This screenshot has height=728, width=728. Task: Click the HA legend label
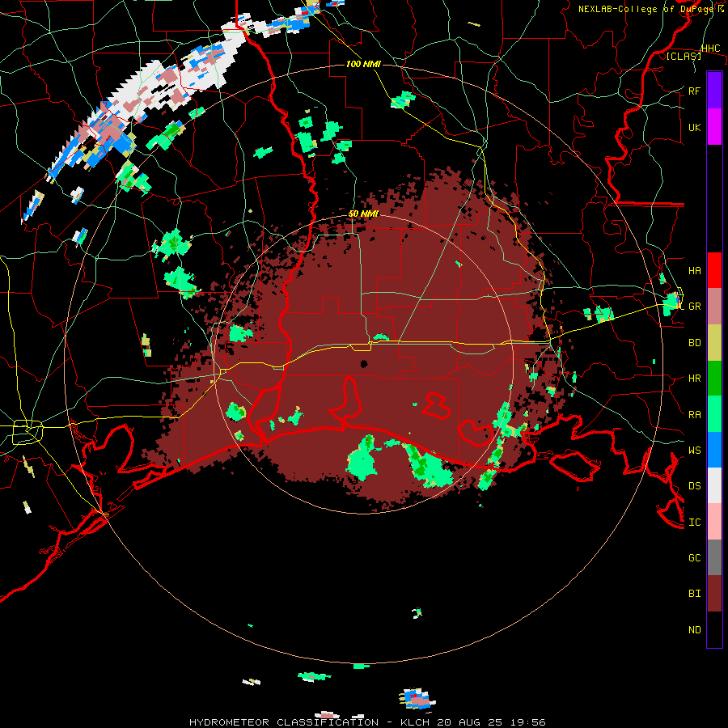695,270
